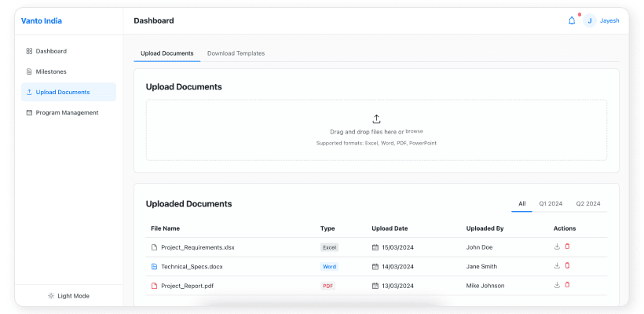Click the Actions column header
Screen dimensions: 644x314
click(x=565, y=228)
